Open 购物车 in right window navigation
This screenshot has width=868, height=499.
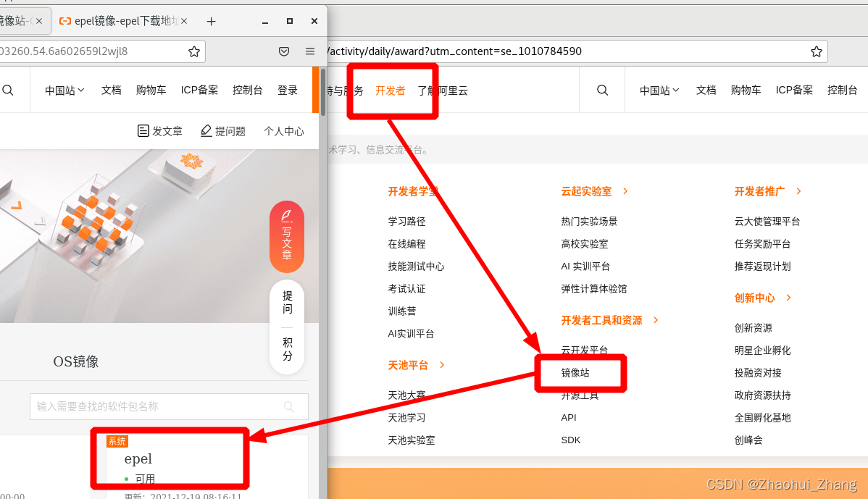click(x=746, y=91)
